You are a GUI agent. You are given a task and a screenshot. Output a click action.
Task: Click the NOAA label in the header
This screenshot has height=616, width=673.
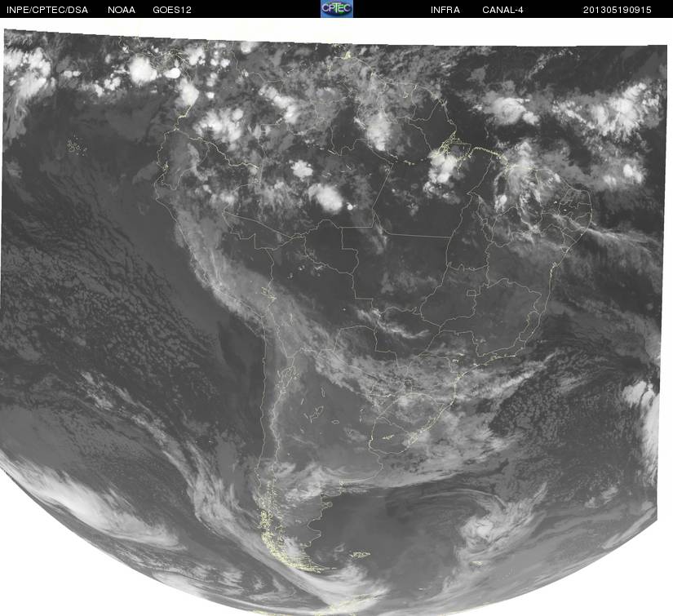click(x=122, y=10)
